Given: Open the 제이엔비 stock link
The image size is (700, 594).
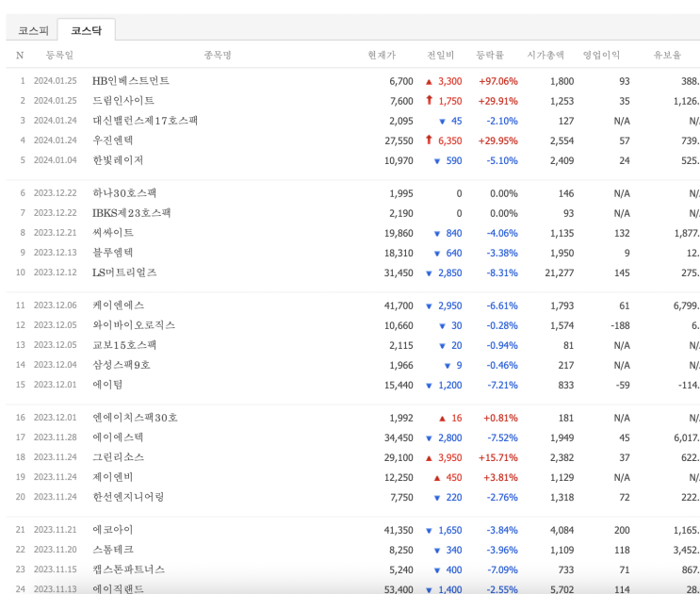Looking at the screenshot, I should (112, 477).
